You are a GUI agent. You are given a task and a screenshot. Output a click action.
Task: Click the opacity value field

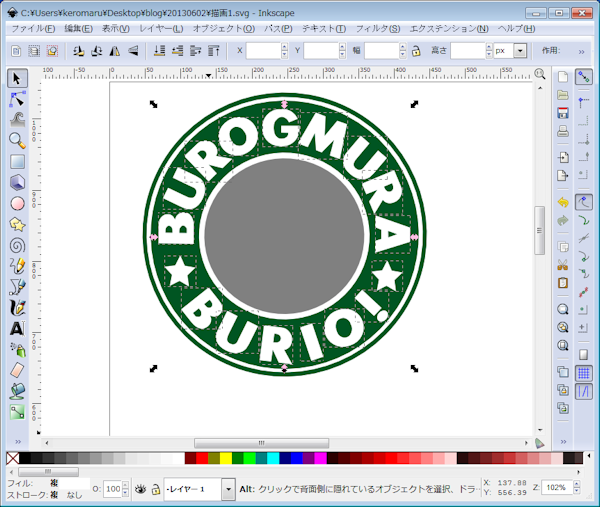[112, 489]
